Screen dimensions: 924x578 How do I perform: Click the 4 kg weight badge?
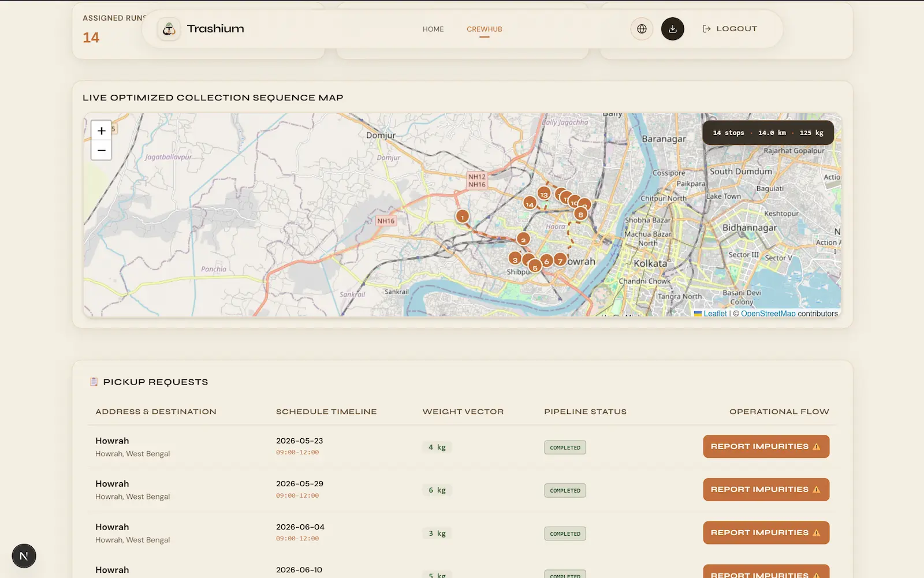(437, 447)
